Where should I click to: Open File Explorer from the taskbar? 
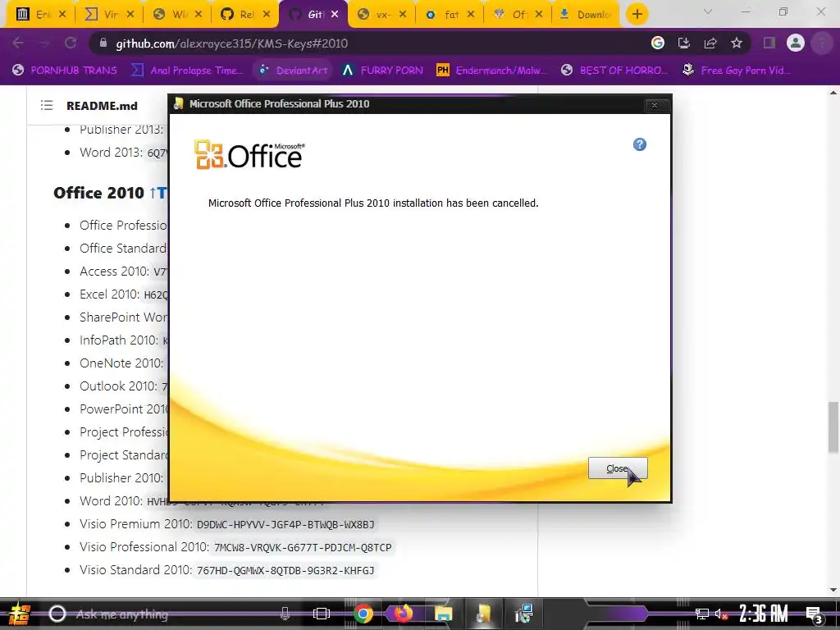[x=444, y=614]
